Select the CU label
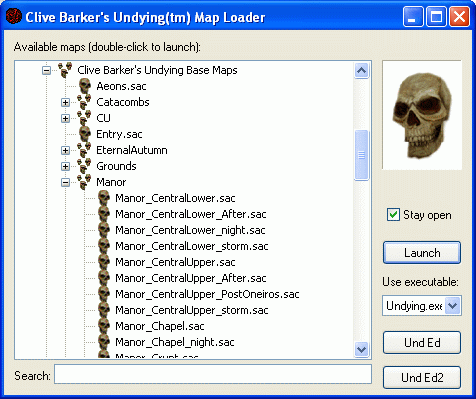Image resolution: width=476 pixels, height=399 pixels. [x=103, y=118]
